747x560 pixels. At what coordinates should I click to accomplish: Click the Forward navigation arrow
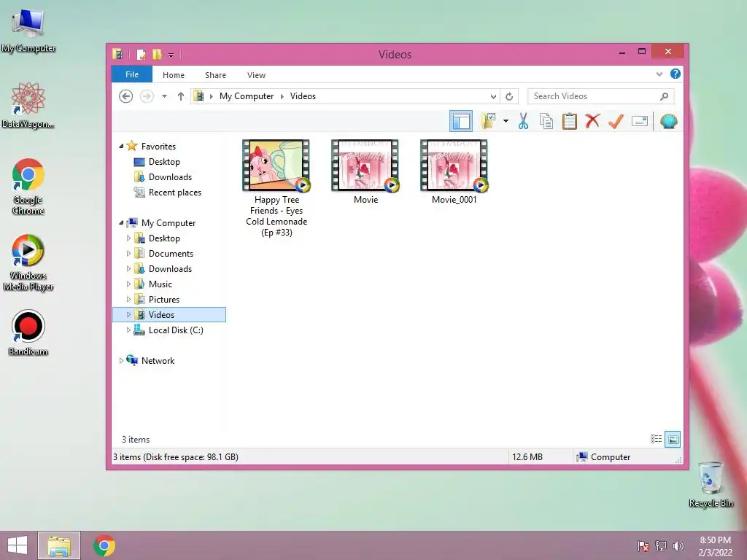147,96
